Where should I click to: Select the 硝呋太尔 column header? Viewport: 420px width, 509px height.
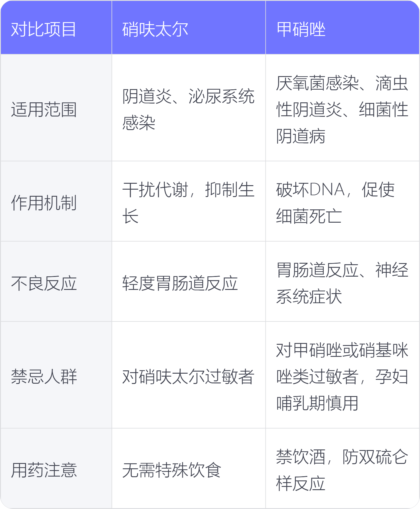click(189, 28)
